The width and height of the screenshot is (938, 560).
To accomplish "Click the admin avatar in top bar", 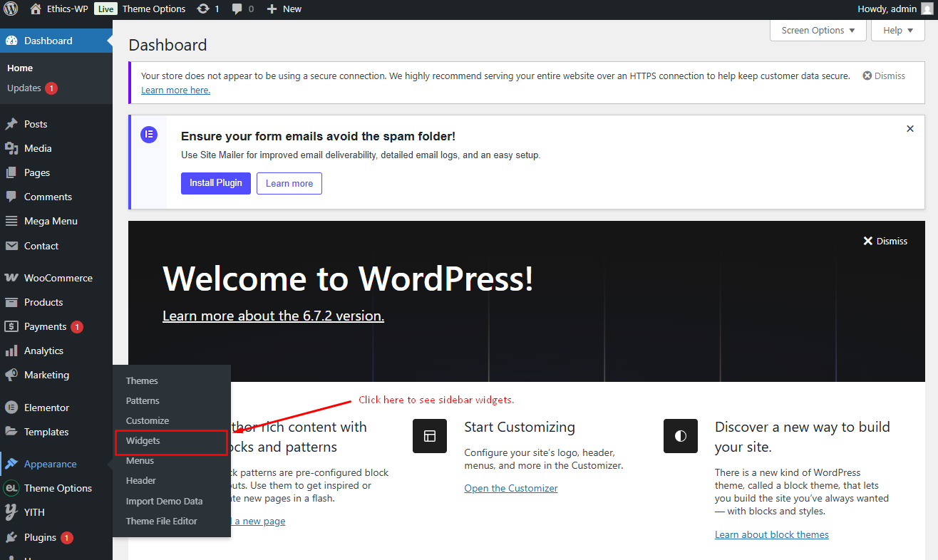I will (x=926, y=9).
